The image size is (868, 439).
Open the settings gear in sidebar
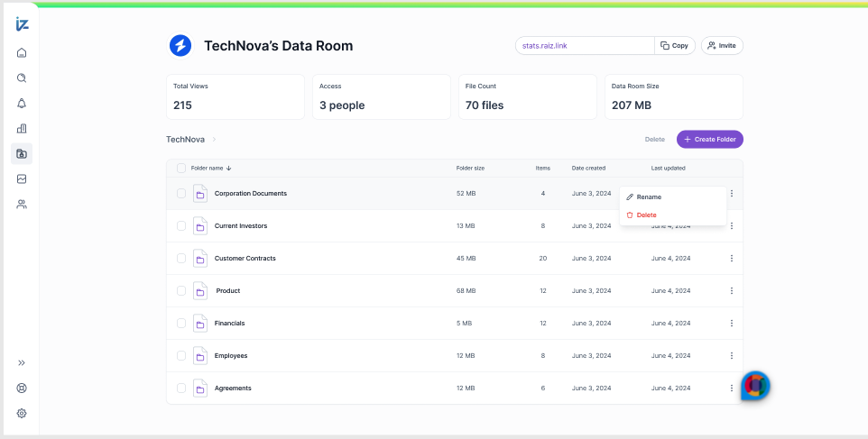click(22, 413)
